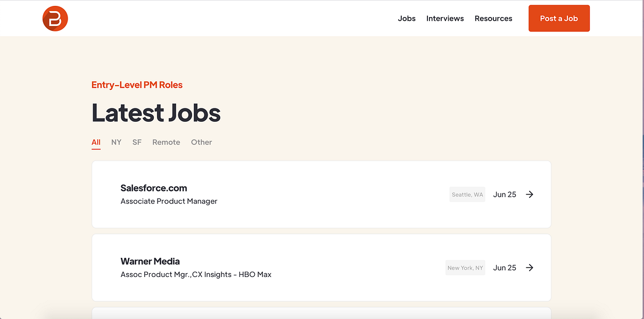The width and height of the screenshot is (644, 319).
Task: Click the Entry-Level PM Roles label
Action: (137, 85)
